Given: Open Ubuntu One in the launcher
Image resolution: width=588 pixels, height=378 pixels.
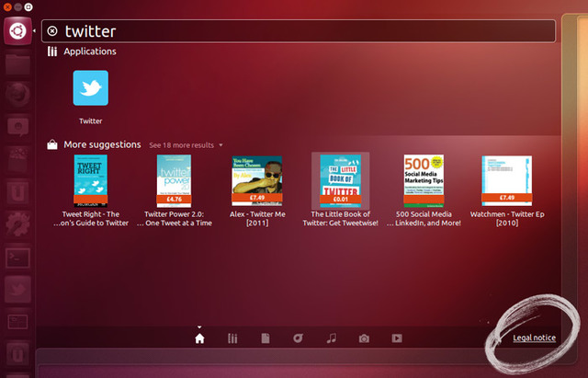Looking at the screenshot, I should click(x=17, y=192).
